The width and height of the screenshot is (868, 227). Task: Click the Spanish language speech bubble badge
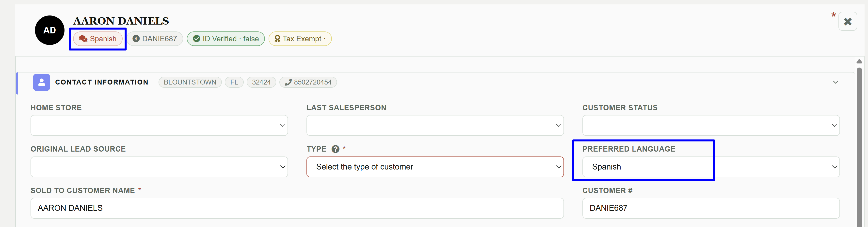(x=98, y=39)
